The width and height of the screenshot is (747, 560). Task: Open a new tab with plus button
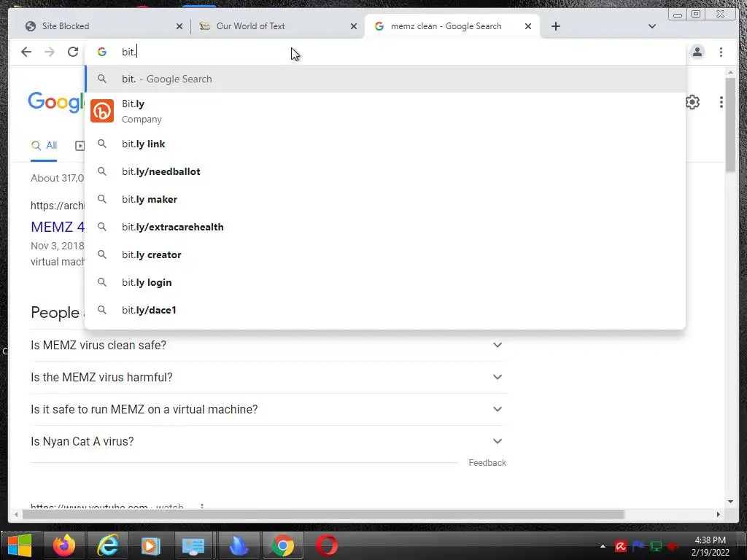(x=555, y=26)
